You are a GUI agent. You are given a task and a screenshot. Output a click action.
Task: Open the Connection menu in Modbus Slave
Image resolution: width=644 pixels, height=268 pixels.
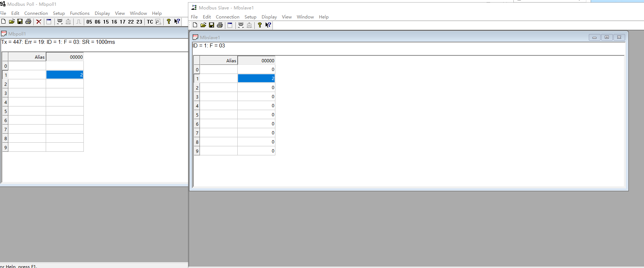click(x=227, y=17)
